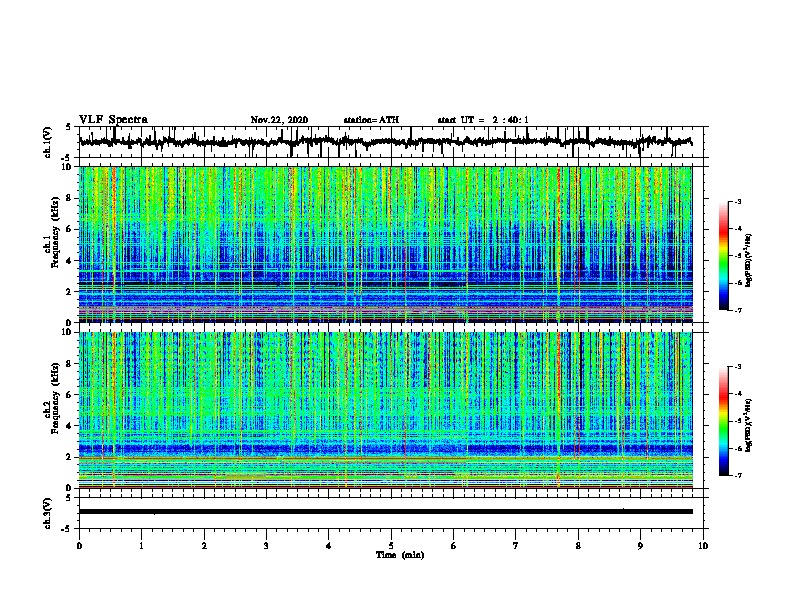
Task: Click time axis tick label '3'
Action: [266, 546]
